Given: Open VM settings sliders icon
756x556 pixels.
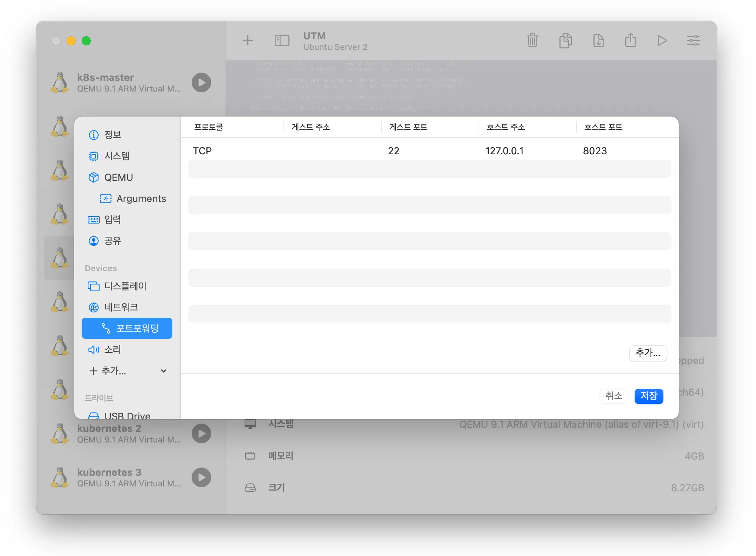Looking at the screenshot, I should pyautogui.click(x=693, y=40).
